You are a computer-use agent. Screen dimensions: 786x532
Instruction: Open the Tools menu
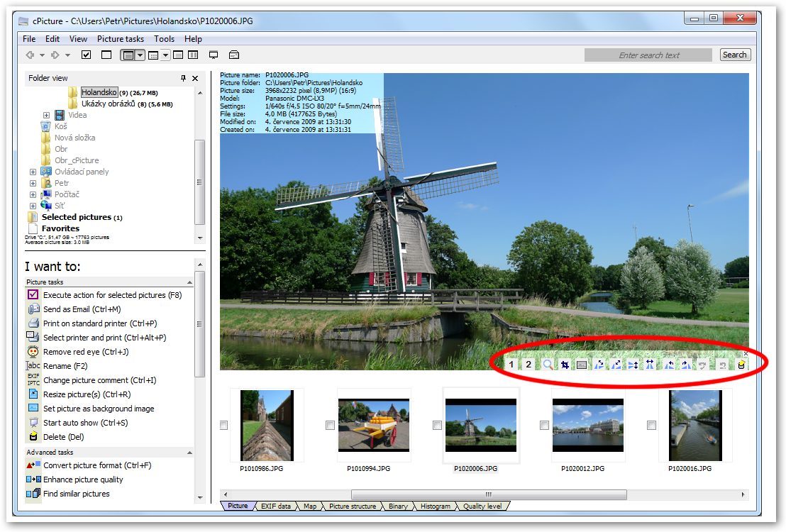point(164,39)
